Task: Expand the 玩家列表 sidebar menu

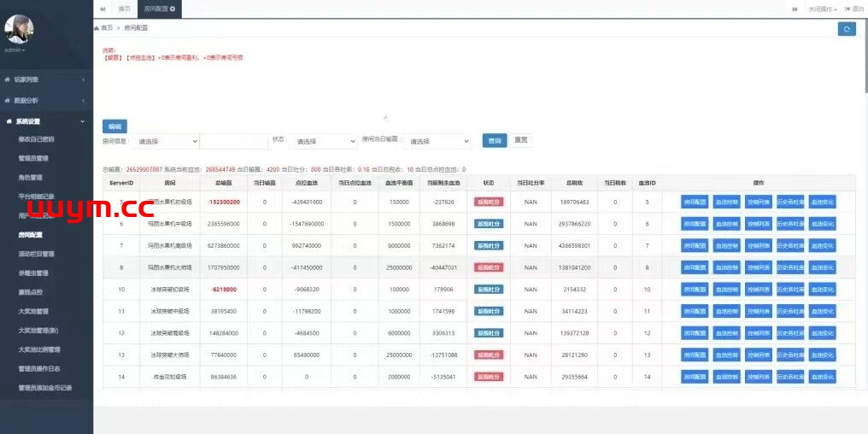Action: (x=46, y=79)
